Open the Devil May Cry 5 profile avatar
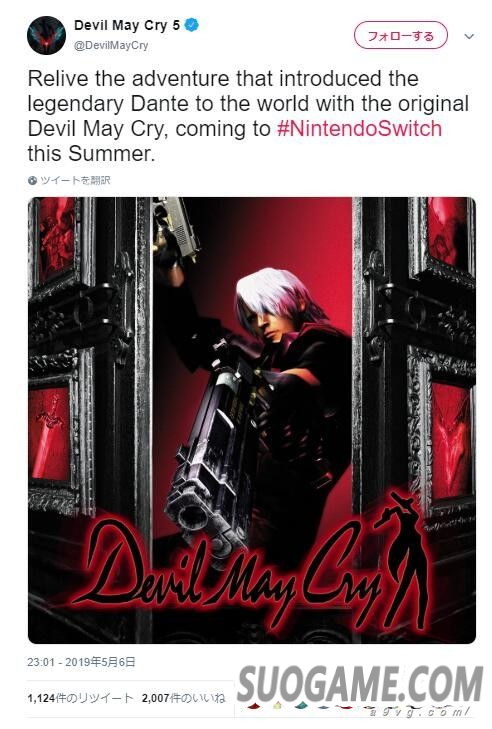 (46, 35)
